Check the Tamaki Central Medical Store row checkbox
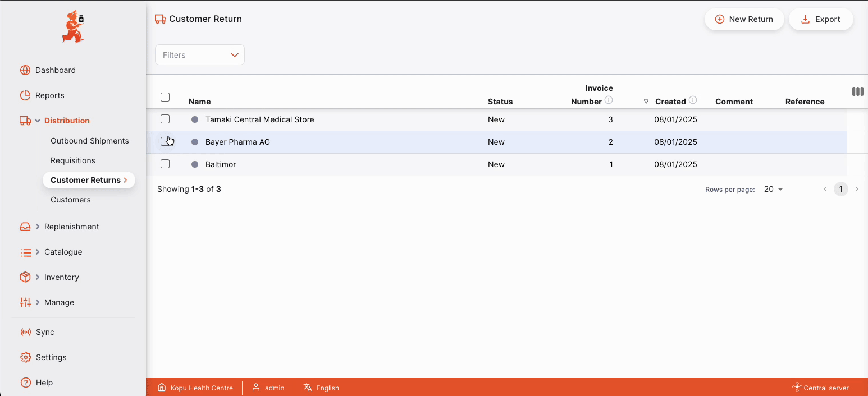The image size is (868, 396). click(x=165, y=119)
